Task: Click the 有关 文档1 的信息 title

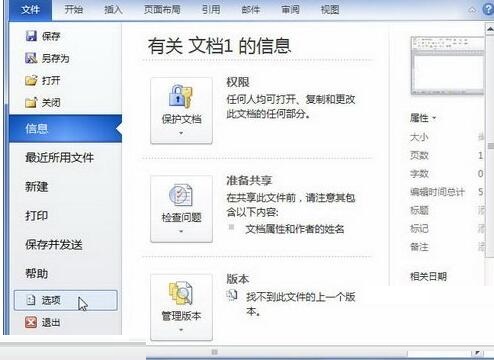Action: click(x=219, y=46)
